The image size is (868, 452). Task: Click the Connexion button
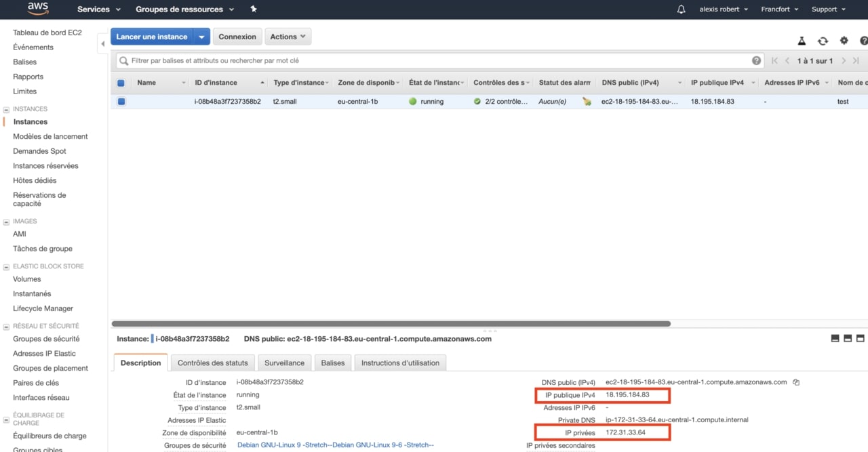237,37
